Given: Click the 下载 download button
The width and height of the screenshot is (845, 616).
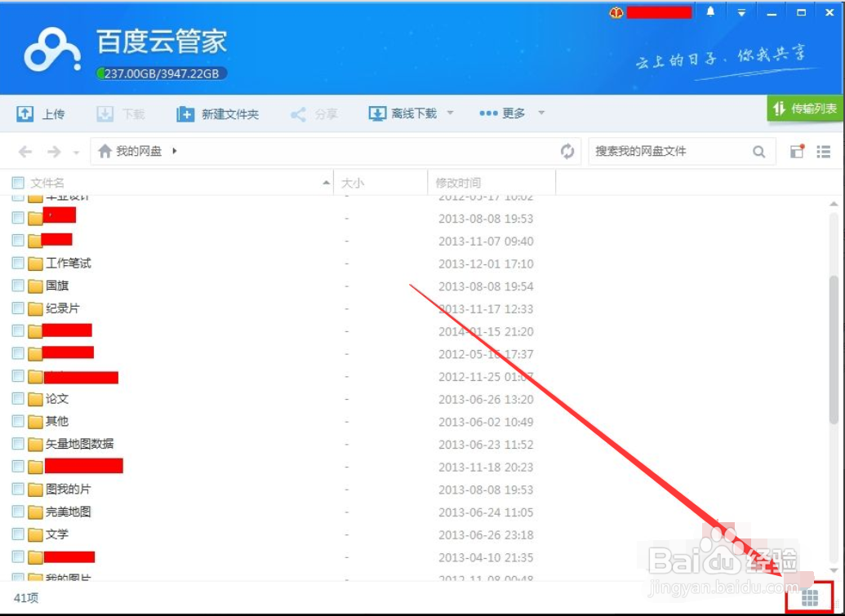Looking at the screenshot, I should tap(121, 113).
